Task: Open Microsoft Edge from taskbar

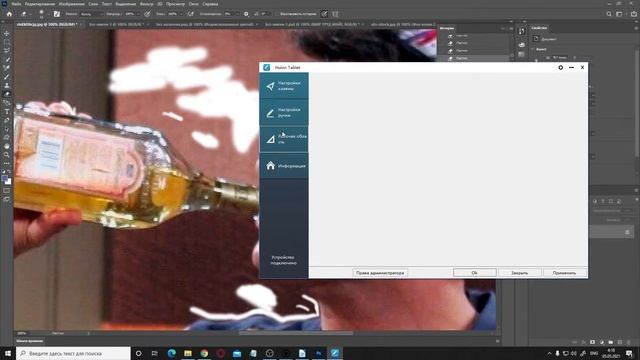Action: (171, 353)
